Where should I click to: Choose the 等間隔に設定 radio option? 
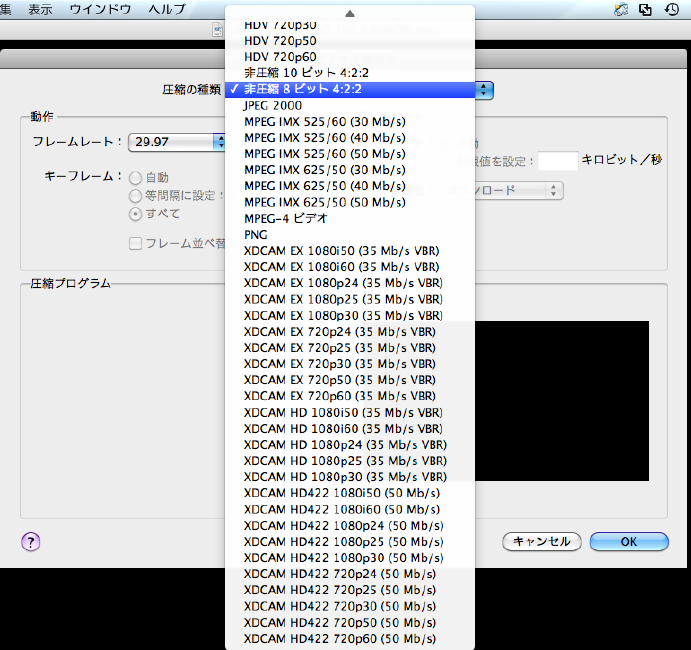[136, 195]
